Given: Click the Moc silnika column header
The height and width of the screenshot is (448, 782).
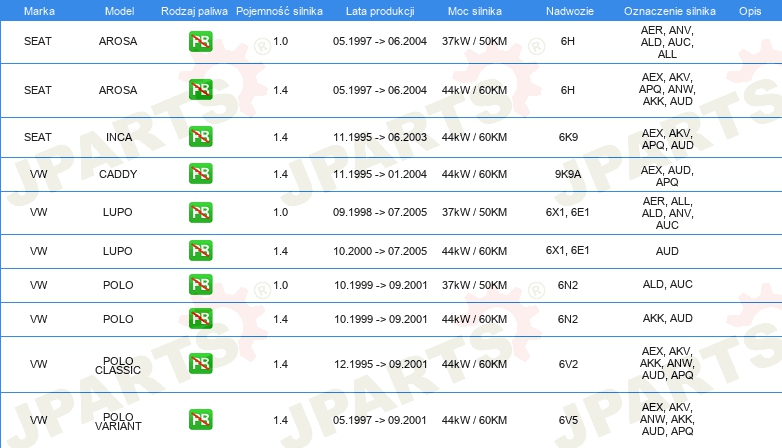Looking at the screenshot, I should (475, 11).
